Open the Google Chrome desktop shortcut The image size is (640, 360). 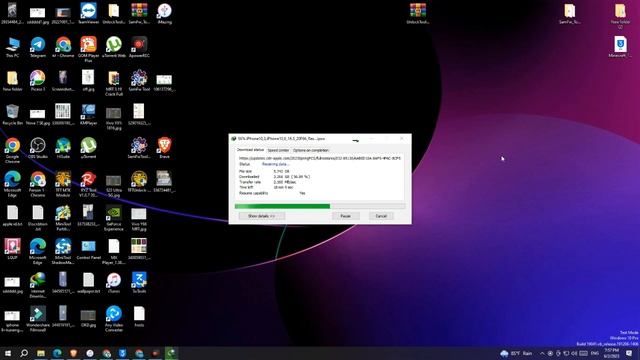point(12,150)
